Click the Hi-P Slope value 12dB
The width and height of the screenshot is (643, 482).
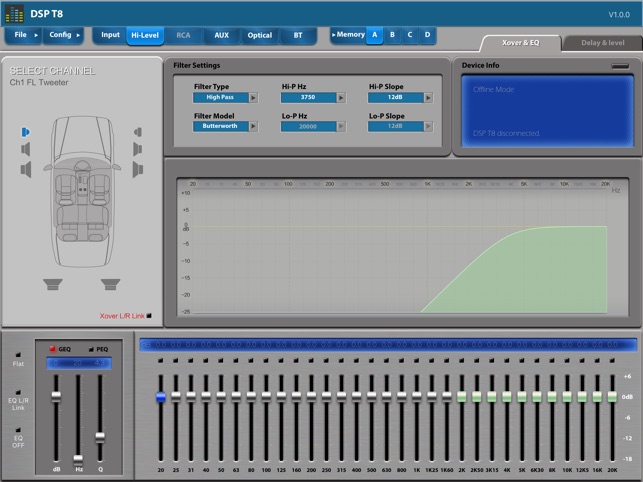(395, 98)
